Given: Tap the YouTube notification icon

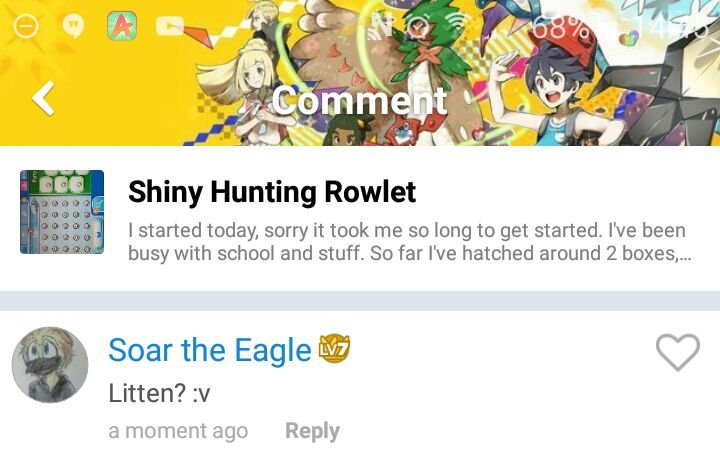Looking at the screenshot, I should [170, 26].
